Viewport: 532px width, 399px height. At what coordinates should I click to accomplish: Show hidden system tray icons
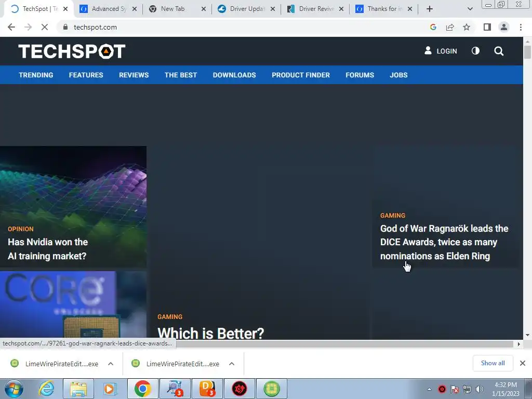pyautogui.click(x=429, y=389)
